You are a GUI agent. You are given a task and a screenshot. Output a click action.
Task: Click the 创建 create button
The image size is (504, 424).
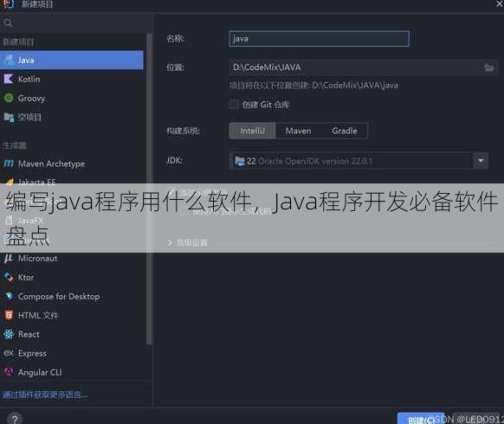[x=421, y=419]
